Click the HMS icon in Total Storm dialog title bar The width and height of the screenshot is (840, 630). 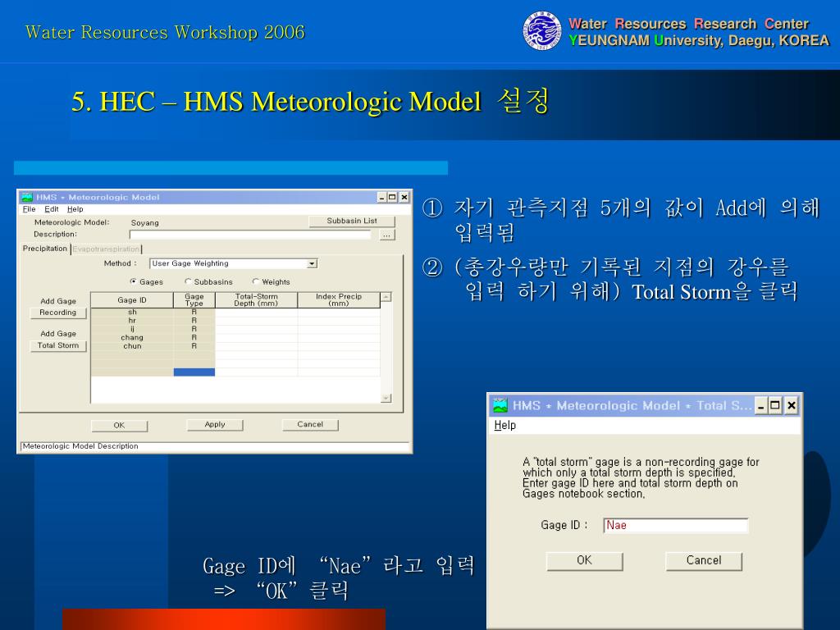click(500, 405)
